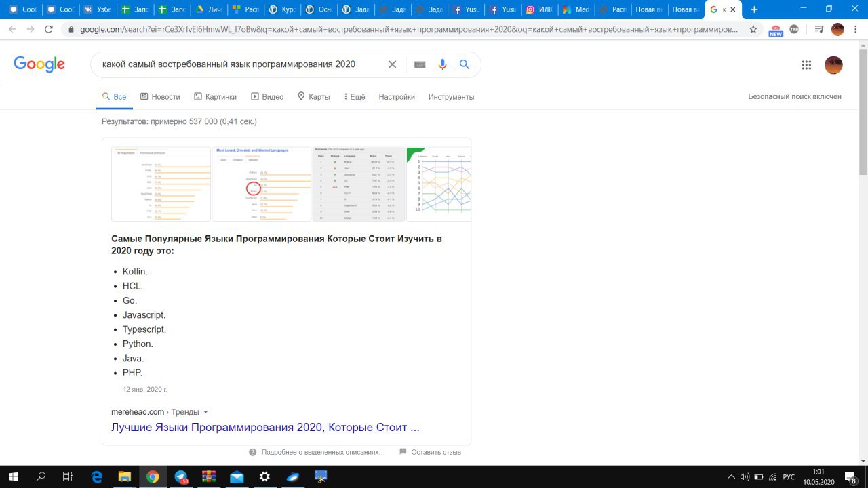Select the 'Все' results tab

[x=114, y=97]
